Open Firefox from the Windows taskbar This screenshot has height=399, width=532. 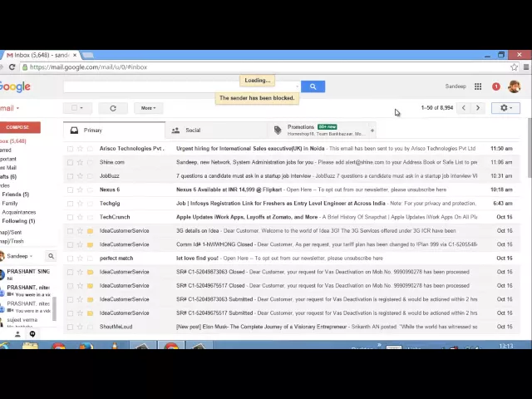(86, 346)
